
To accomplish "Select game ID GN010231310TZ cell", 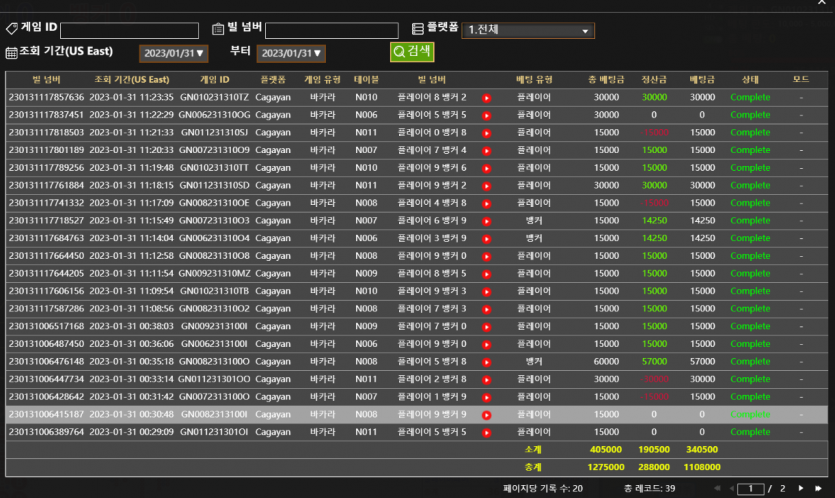I will click(x=214, y=97).
